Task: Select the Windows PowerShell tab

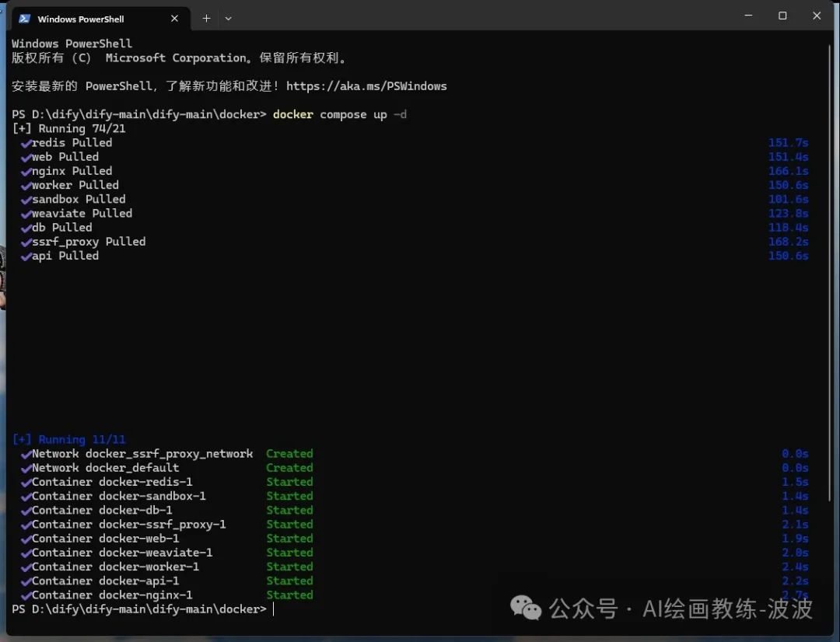Action: coord(100,19)
